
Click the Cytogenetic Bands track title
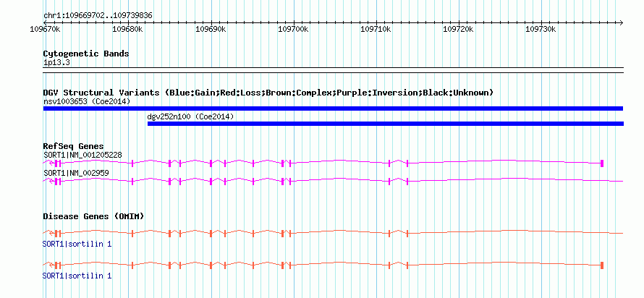[x=86, y=54]
